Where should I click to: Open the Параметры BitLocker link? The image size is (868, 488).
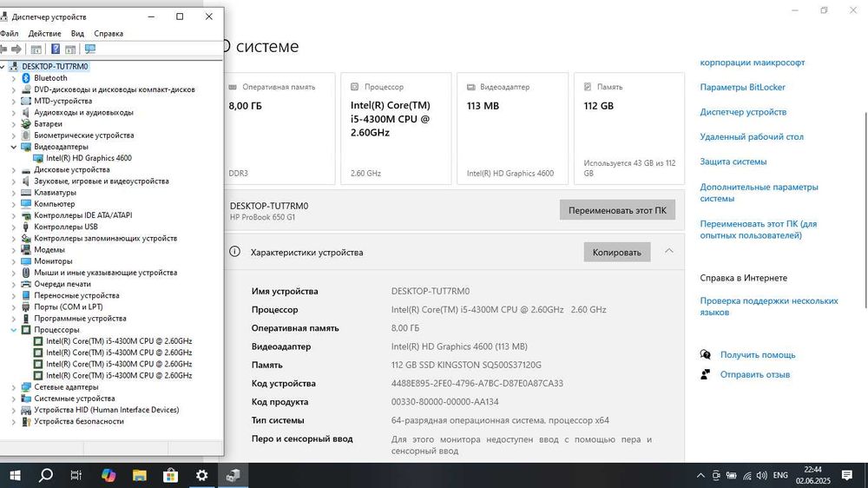(x=742, y=87)
